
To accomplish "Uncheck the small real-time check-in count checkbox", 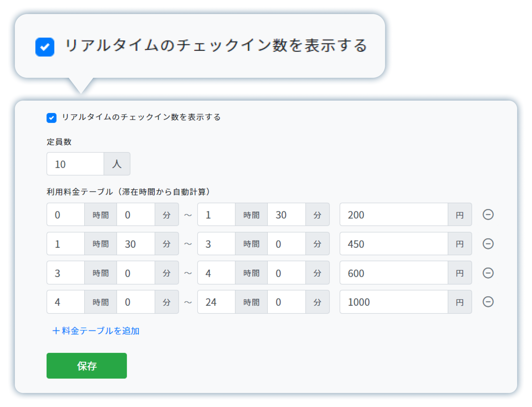I will (x=51, y=118).
